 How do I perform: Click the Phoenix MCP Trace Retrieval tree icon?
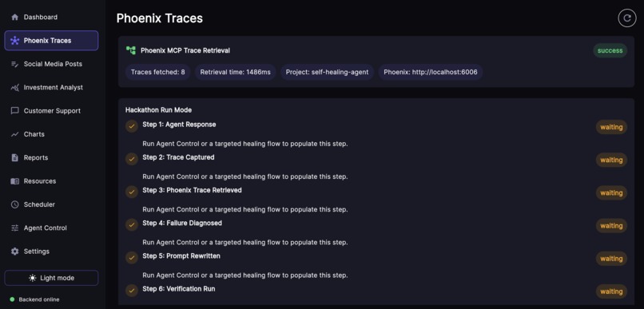(130, 50)
